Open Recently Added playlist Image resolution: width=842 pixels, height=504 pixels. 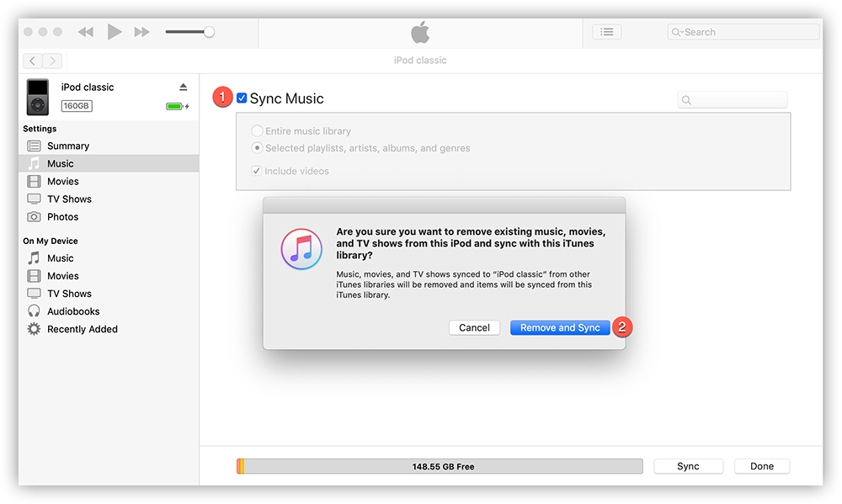pyautogui.click(x=82, y=329)
